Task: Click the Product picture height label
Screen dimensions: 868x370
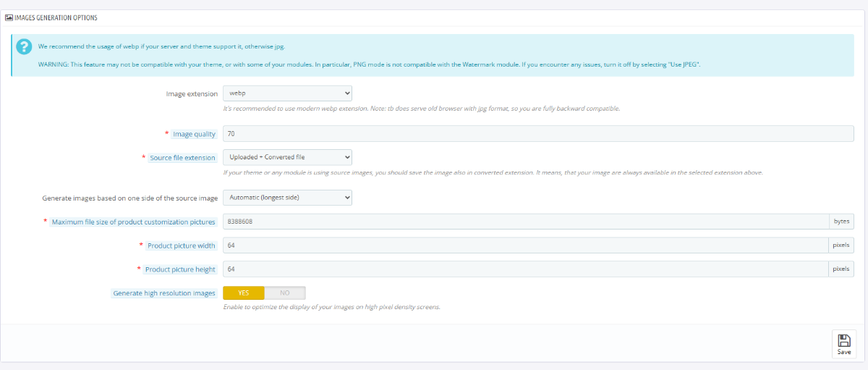Action: [180, 269]
